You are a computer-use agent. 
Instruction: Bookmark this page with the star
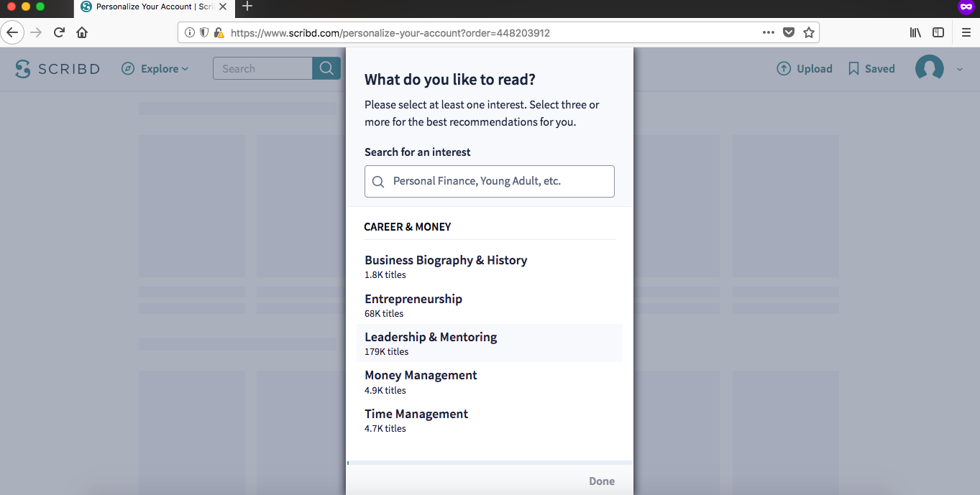[809, 32]
